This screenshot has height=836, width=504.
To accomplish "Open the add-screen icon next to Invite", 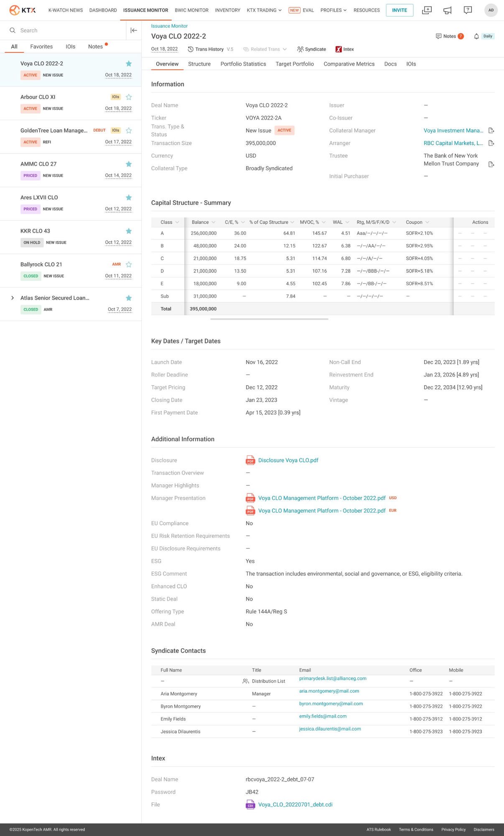I will [x=427, y=10].
